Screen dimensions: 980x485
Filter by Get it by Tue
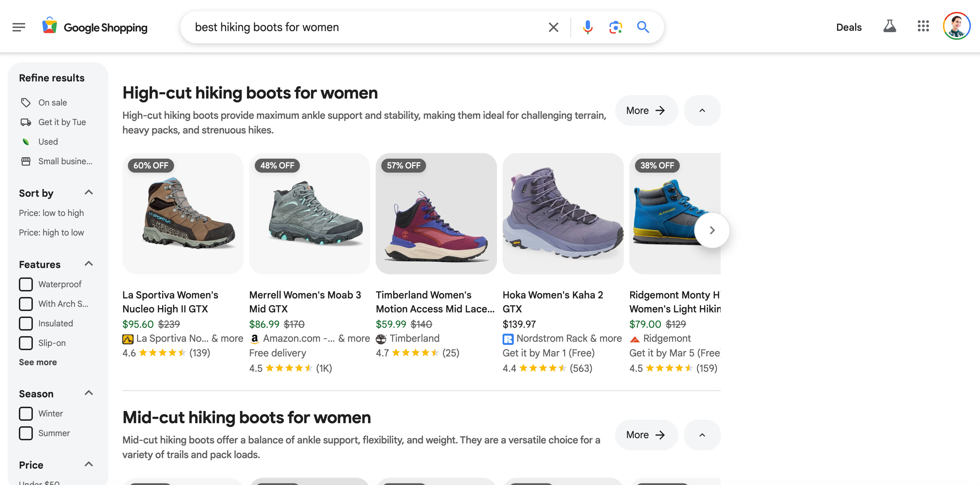(x=62, y=122)
